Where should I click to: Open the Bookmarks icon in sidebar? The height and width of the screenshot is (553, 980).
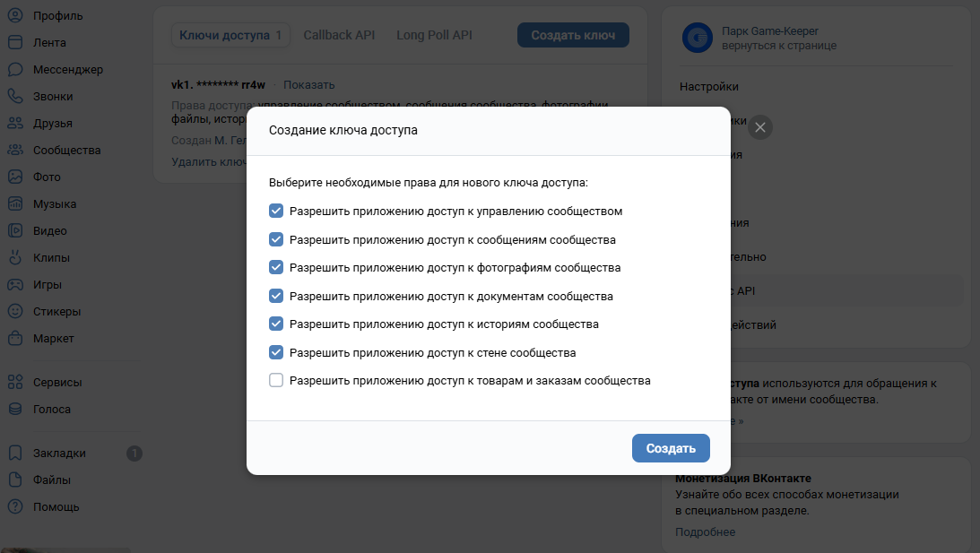click(15, 453)
